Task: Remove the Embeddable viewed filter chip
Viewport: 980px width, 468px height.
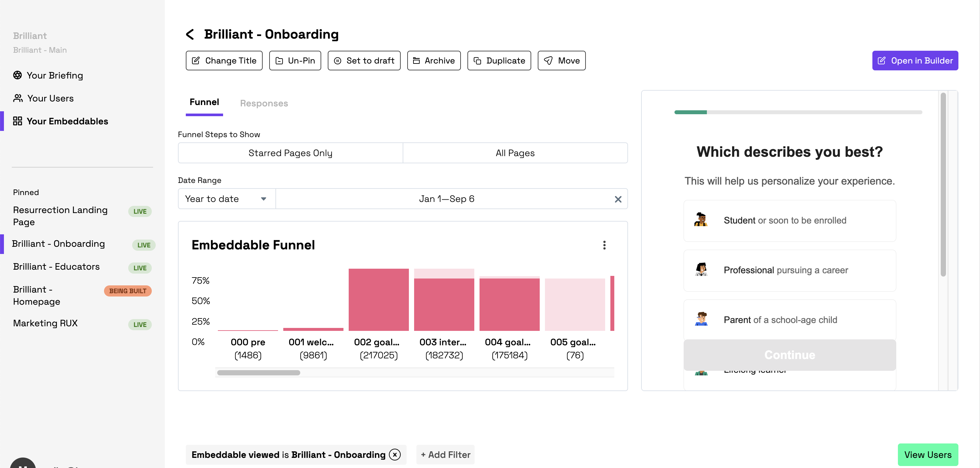Action: 394,454
